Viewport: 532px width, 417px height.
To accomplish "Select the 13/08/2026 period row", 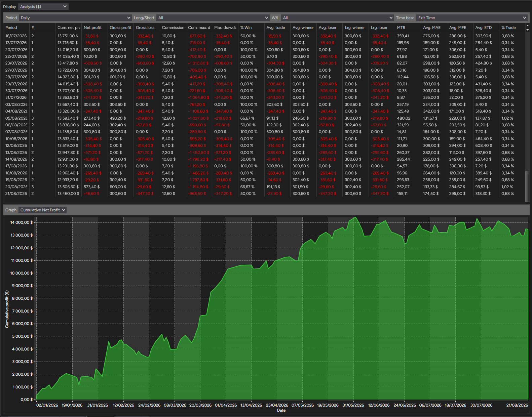I will click(264, 153).
